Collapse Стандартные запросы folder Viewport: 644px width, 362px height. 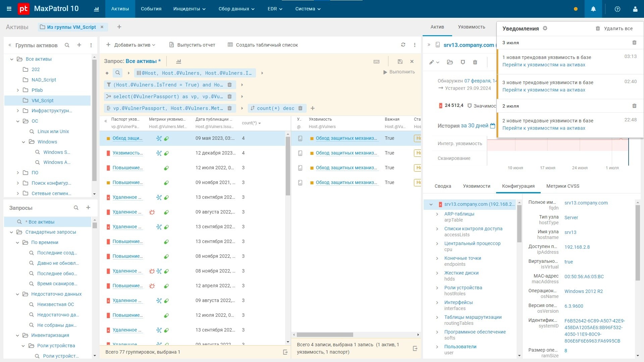[12, 232]
